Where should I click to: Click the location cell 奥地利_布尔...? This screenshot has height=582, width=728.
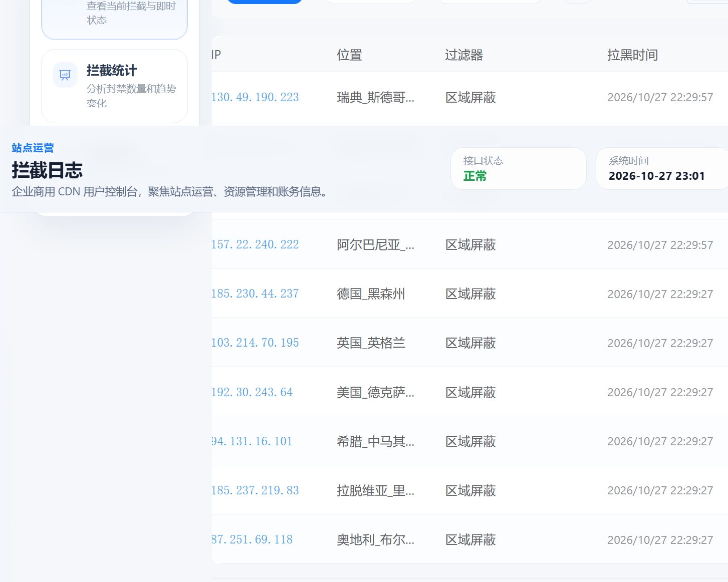point(376,539)
